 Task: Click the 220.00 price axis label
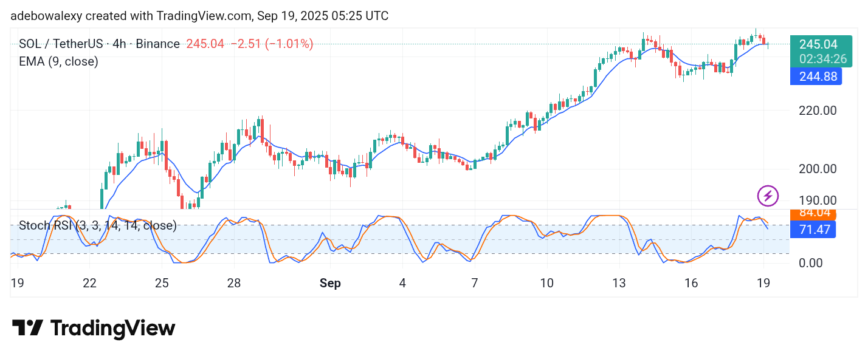818,111
